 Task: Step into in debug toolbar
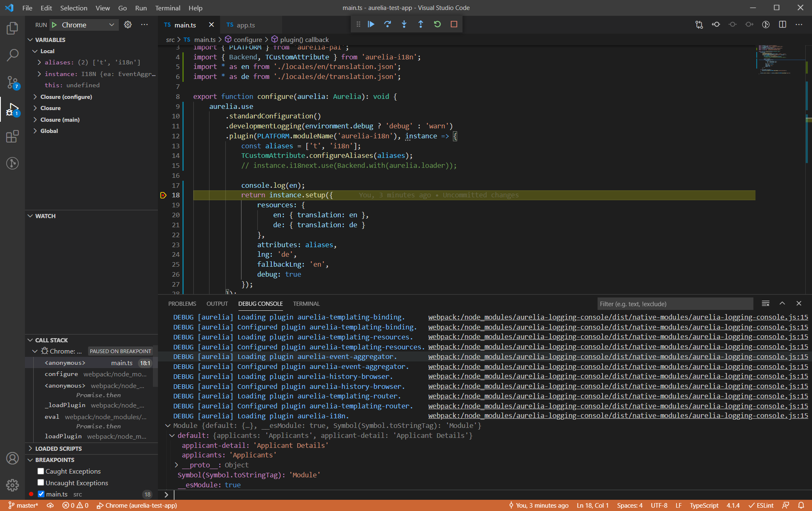404,25
